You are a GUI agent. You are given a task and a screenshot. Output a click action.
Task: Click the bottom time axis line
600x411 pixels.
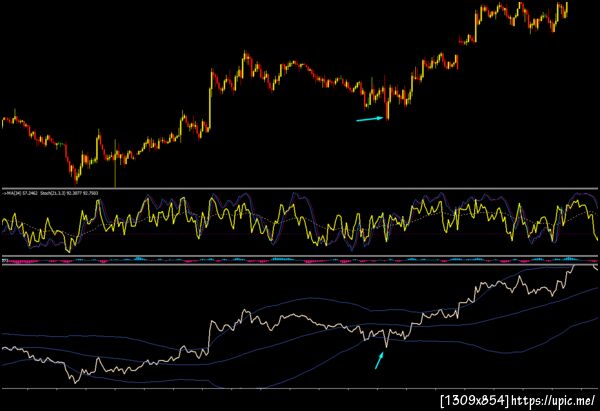pyautogui.click(x=300, y=389)
